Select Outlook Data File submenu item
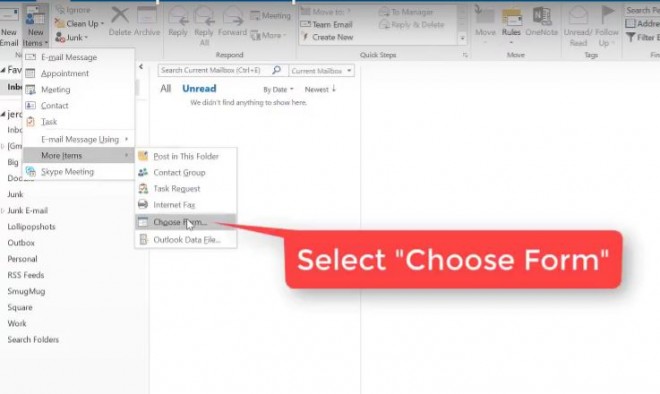 point(186,240)
